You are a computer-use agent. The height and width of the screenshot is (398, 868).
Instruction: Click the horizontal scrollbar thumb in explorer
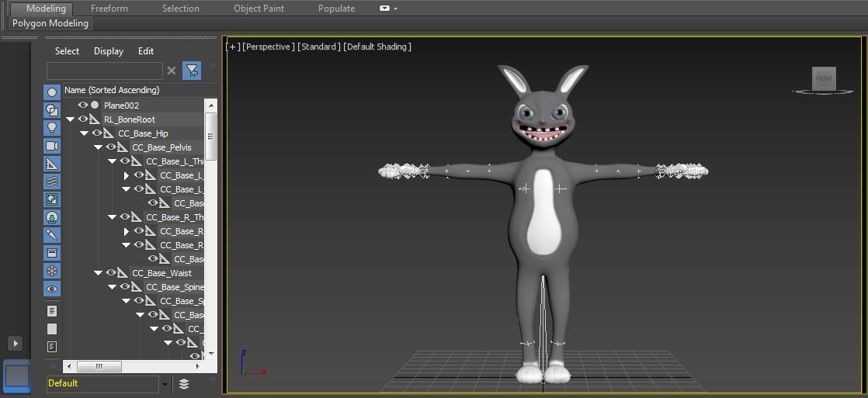[x=99, y=366]
